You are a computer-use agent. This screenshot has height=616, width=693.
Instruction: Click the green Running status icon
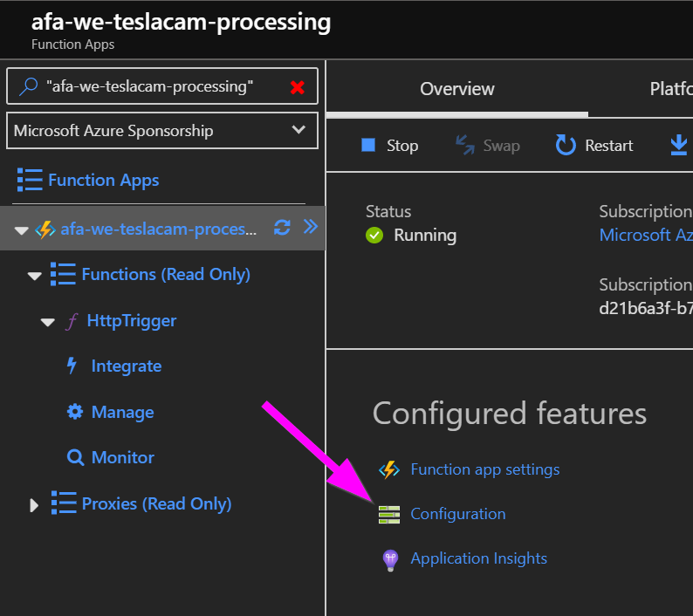pos(374,235)
